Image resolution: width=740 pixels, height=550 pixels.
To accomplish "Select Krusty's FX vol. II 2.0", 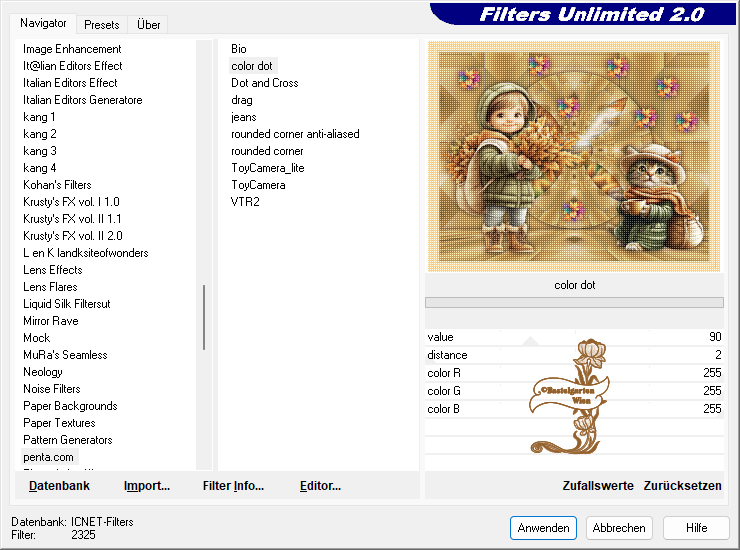I will (x=73, y=236).
